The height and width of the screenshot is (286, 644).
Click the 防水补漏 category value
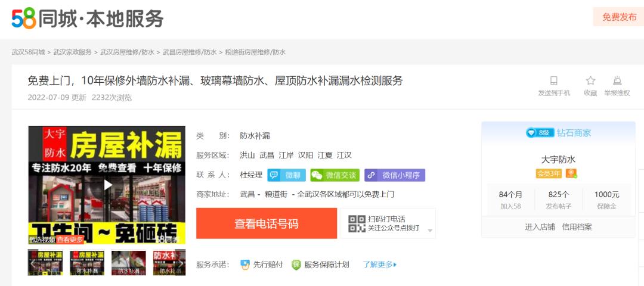click(x=255, y=136)
